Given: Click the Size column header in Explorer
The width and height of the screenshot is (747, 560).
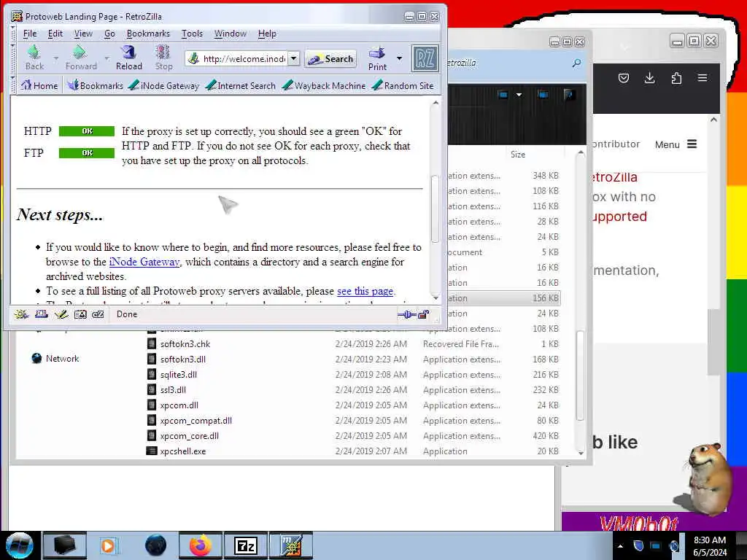Looking at the screenshot, I should (518, 155).
